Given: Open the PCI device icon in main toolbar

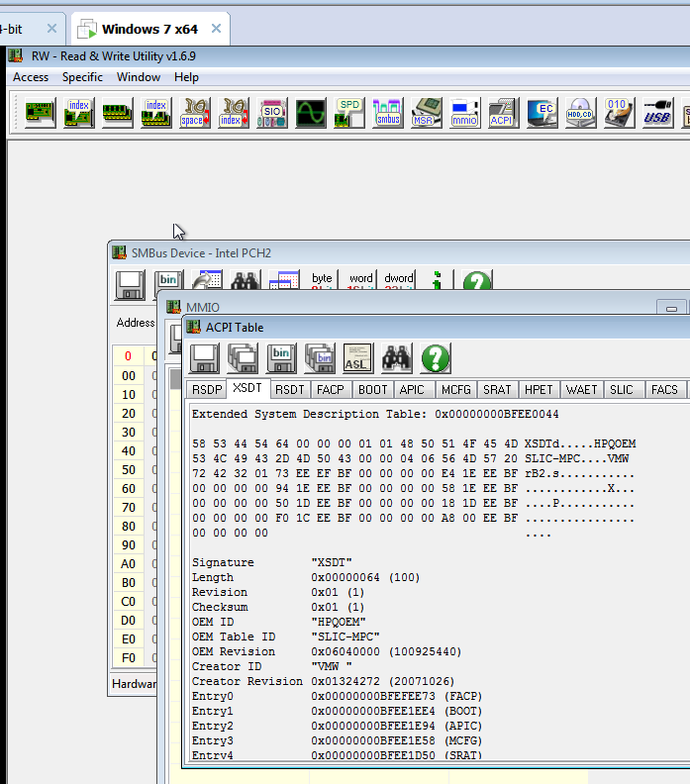Looking at the screenshot, I should point(40,113).
